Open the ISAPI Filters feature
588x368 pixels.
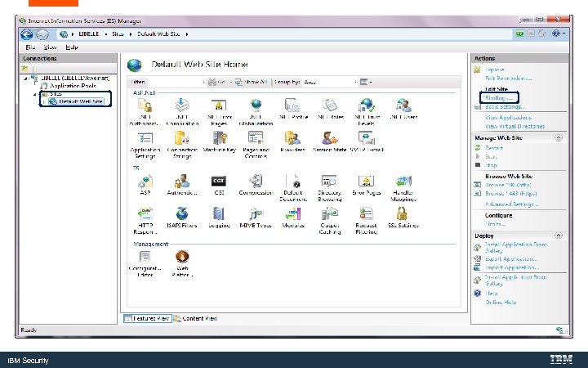click(182, 218)
